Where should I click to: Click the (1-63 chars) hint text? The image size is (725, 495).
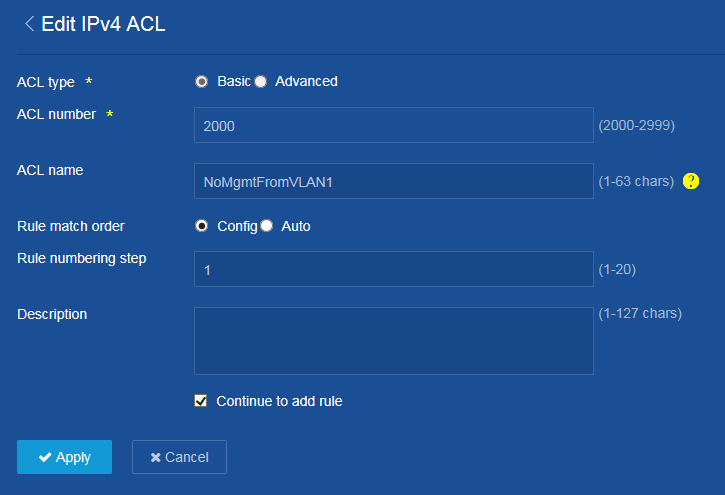pos(636,182)
